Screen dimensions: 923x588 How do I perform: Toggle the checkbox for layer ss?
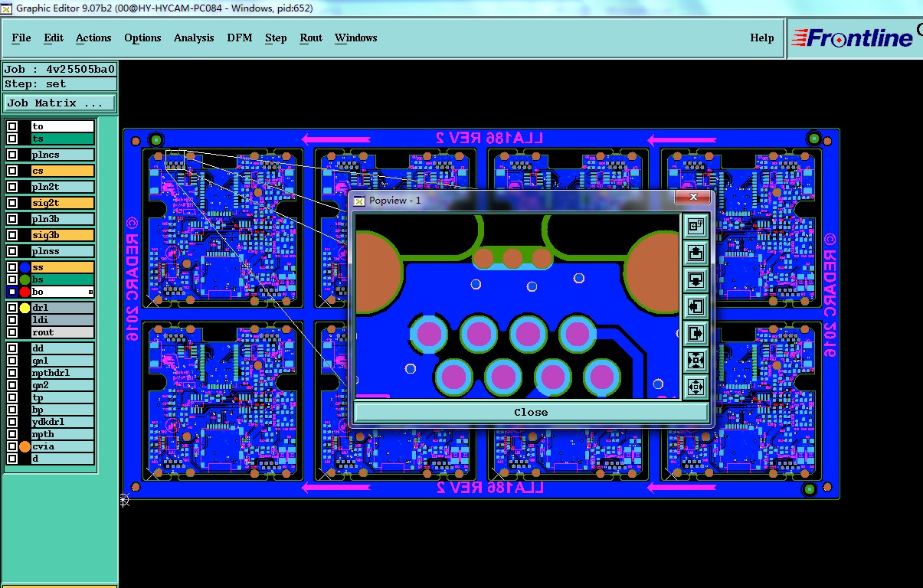click(12, 267)
